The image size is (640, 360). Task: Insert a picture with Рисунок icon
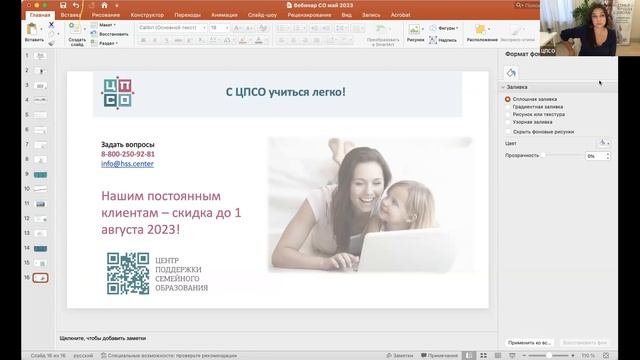pos(414,29)
